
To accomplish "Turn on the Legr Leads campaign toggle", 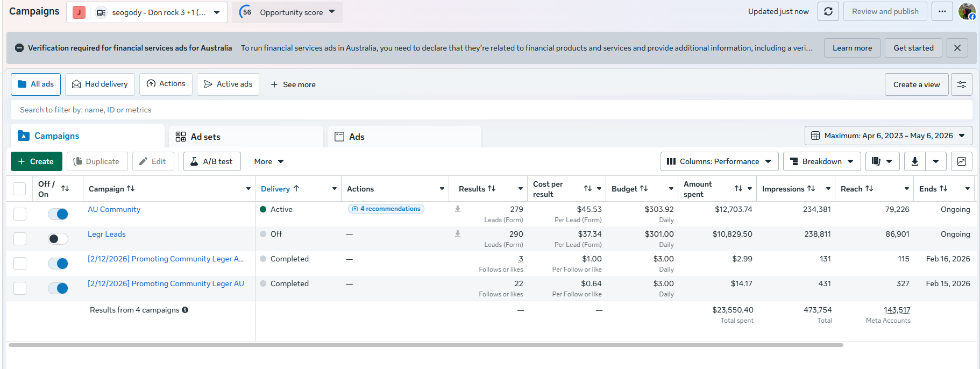I will [58, 239].
